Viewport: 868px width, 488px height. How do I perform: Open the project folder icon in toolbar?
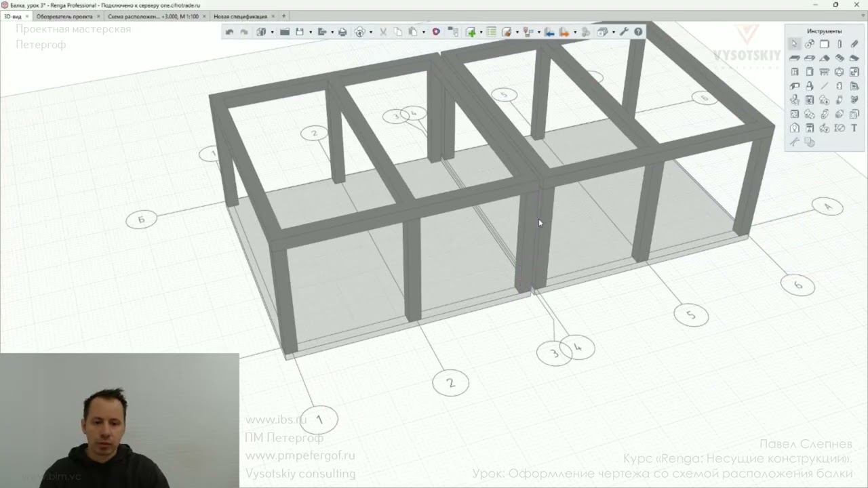[285, 32]
